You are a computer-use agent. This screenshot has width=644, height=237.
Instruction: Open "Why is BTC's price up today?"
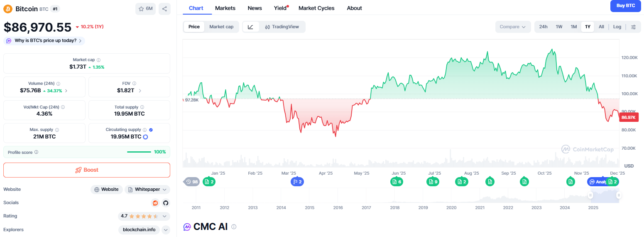click(x=44, y=41)
